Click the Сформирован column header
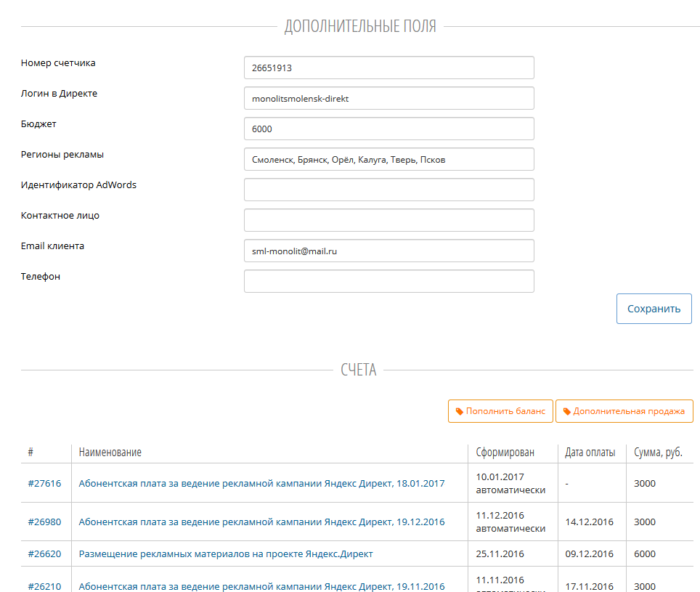Viewport: 700px width, 592px height. (505, 453)
